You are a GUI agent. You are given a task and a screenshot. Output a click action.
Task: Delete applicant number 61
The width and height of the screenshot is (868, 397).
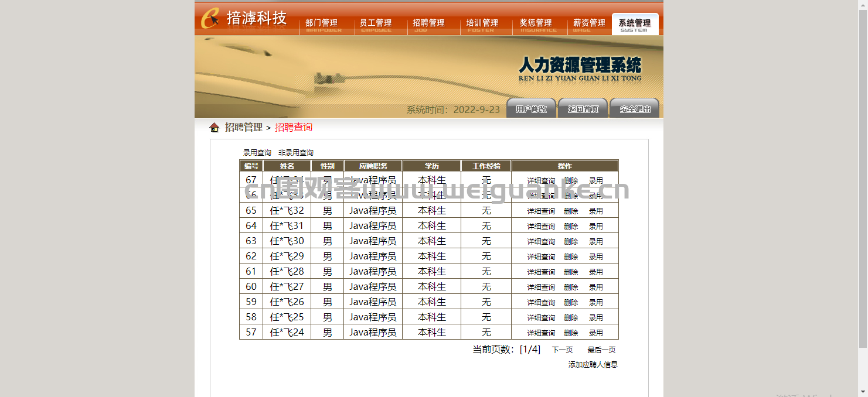pyautogui.click(x=571, y=272)
